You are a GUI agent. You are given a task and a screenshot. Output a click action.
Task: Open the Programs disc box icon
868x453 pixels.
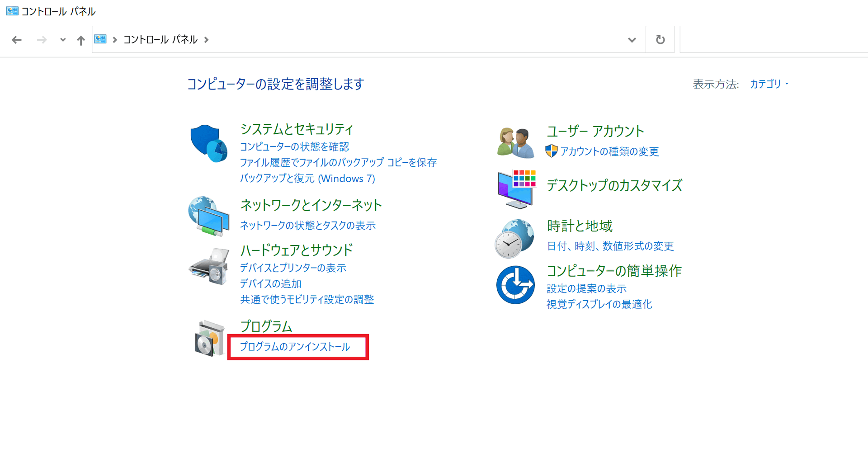point(209,338)
